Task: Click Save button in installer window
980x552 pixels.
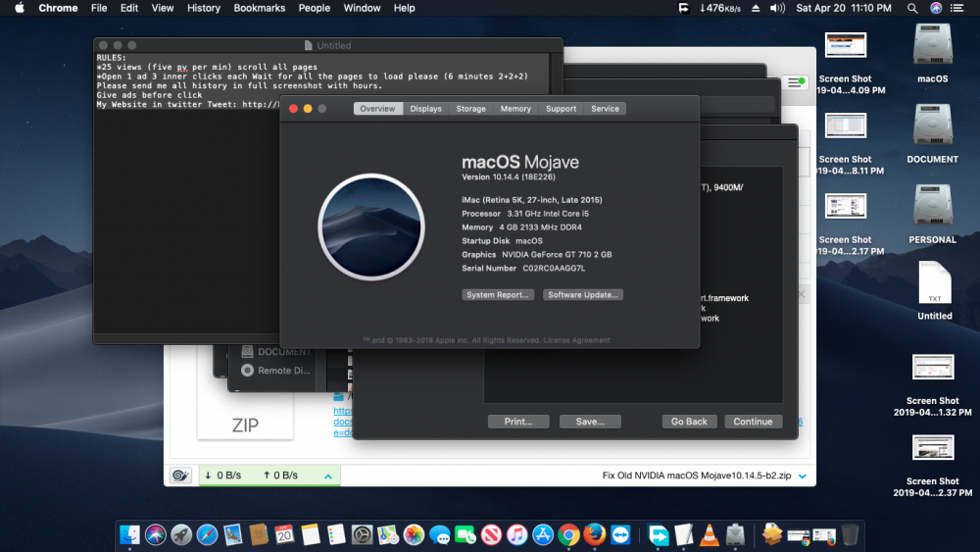Action: click(x=590, y=422)
